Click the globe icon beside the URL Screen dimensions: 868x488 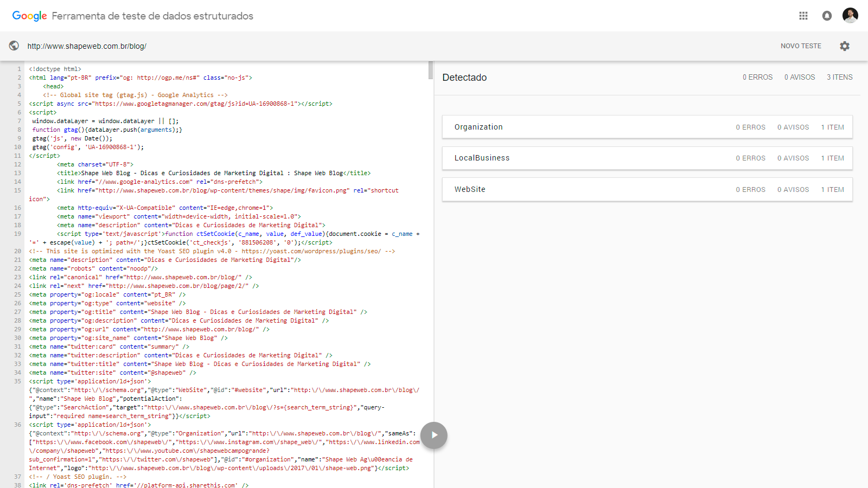tap(14, 46)
